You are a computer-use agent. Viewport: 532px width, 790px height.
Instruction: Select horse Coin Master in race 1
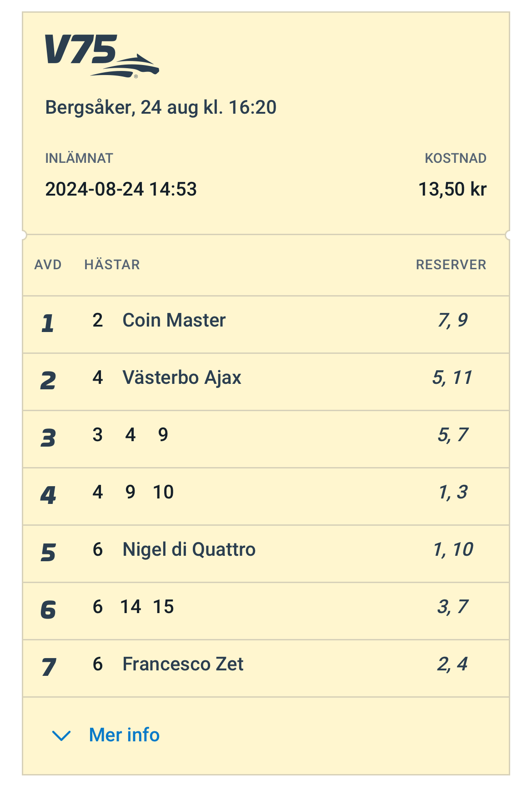click(174, 320)
